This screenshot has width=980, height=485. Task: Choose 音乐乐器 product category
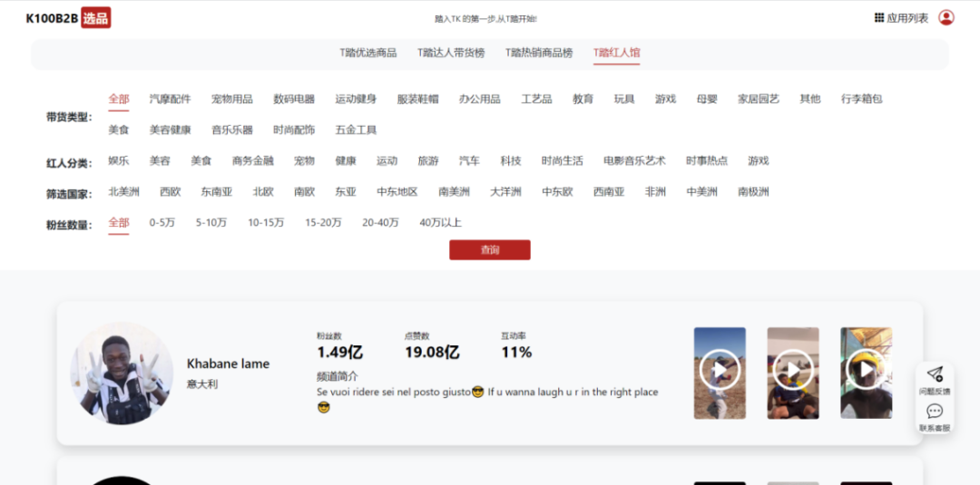tap(232, 130)
